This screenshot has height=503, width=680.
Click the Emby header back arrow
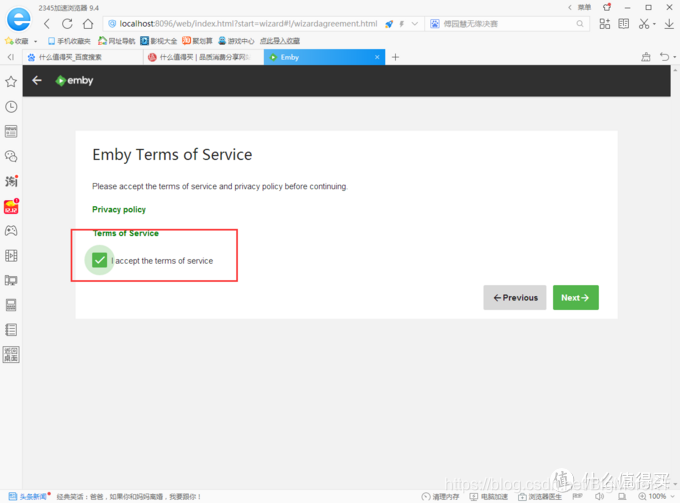[37, 80]
